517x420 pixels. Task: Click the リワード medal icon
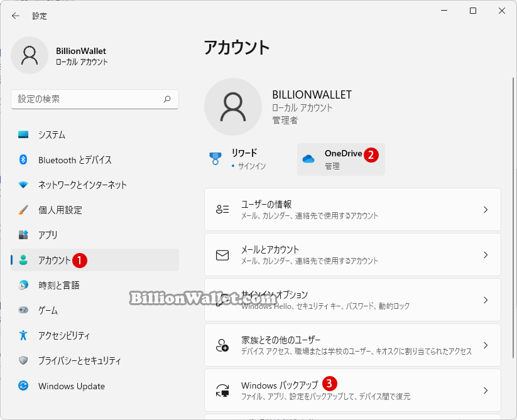coord(215,158)
